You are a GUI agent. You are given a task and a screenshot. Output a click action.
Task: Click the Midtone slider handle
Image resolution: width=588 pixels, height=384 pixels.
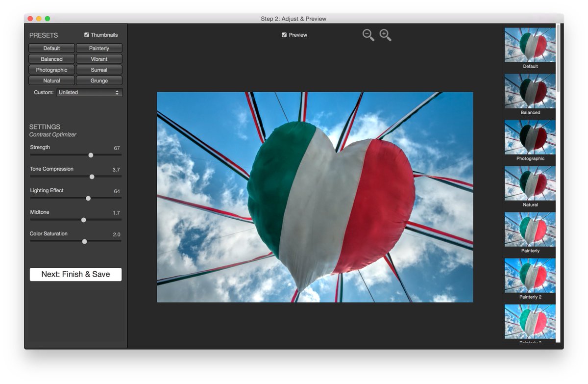point(83,220)
